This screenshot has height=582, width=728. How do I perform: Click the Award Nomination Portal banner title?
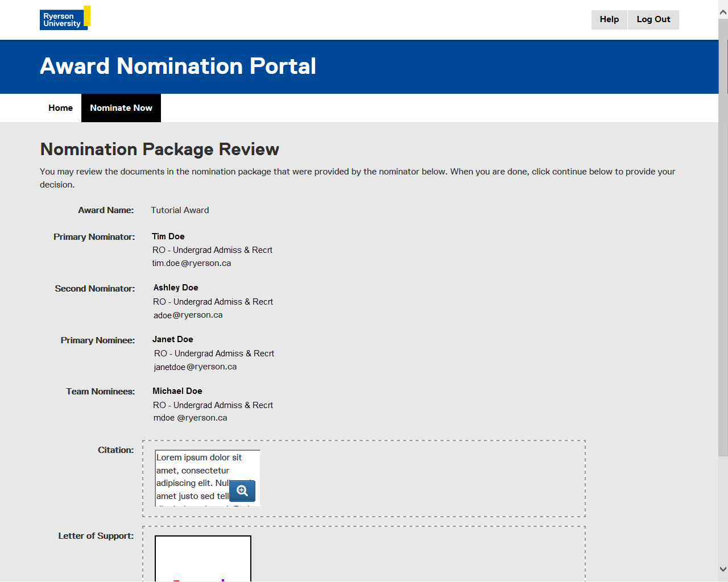click(178, 66)
